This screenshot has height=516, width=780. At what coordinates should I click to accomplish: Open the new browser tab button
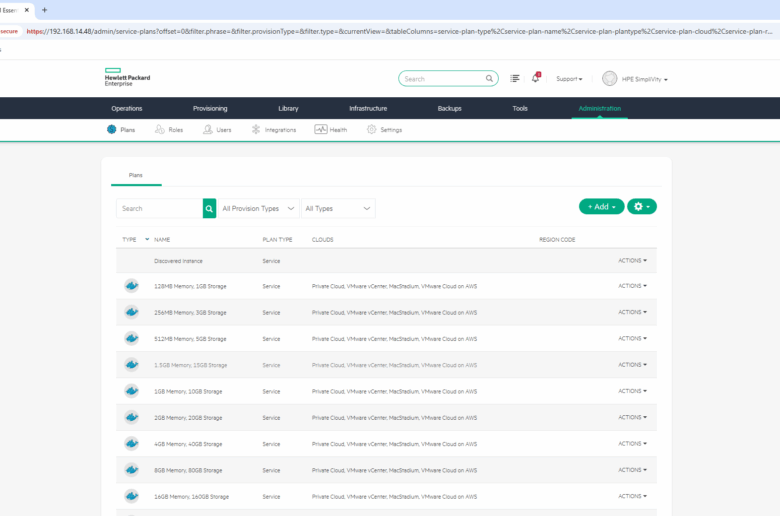click(44, 10)
